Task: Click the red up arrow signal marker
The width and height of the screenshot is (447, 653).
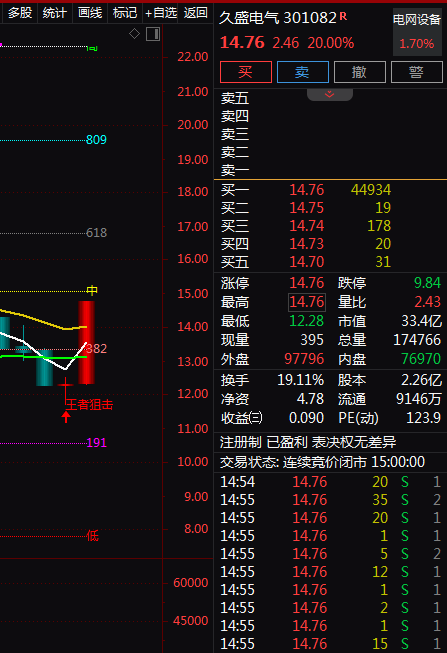Action: [66, 416]
